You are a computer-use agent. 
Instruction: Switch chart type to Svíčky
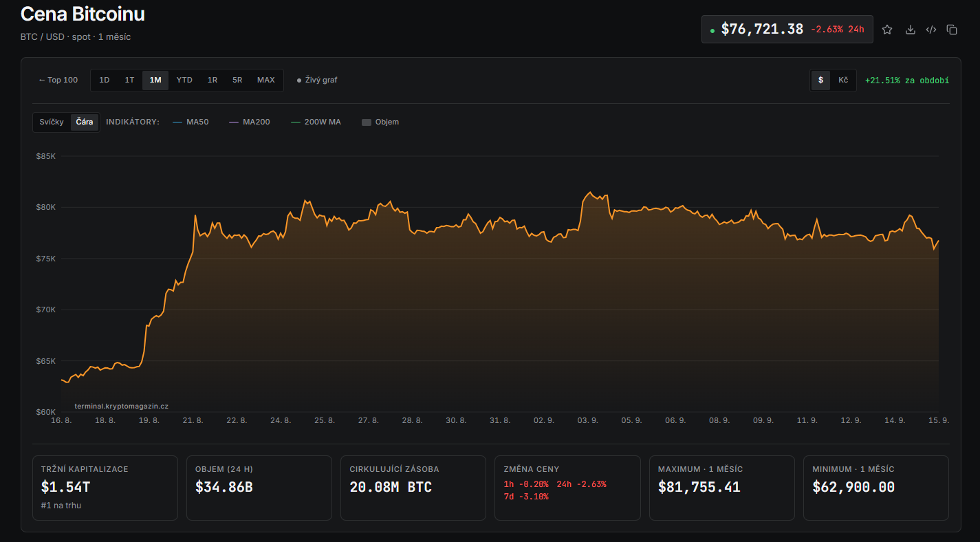point(52,122)
